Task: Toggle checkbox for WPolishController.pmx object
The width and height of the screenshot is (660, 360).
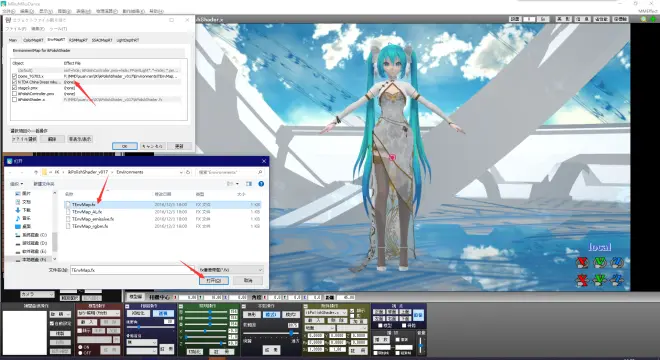Action: tap(15, 94)
